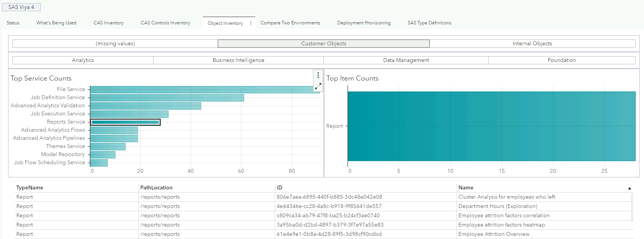Maximize the Top Service Counts chart
Image resolution: width=644 pixels, height=239 pixels.
[318, 86]
